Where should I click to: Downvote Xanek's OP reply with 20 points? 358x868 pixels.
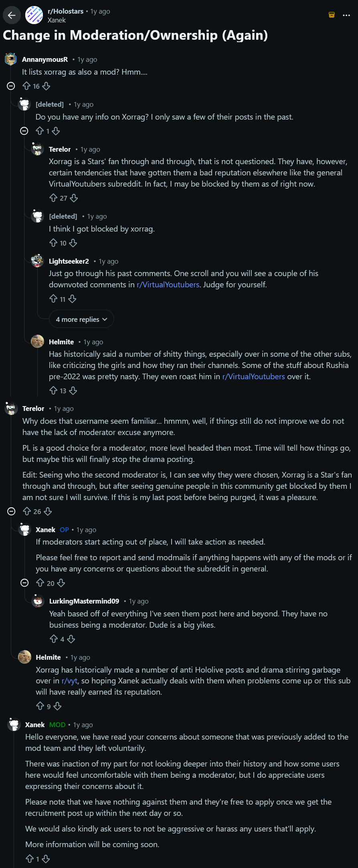pyautogui.click(x=61, y=583)
